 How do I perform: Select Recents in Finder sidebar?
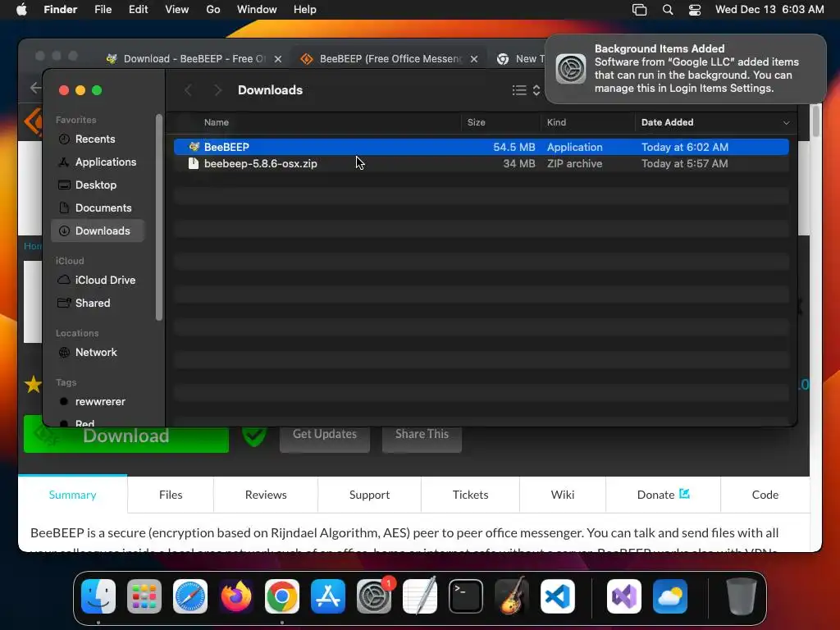tap(98, 139)
